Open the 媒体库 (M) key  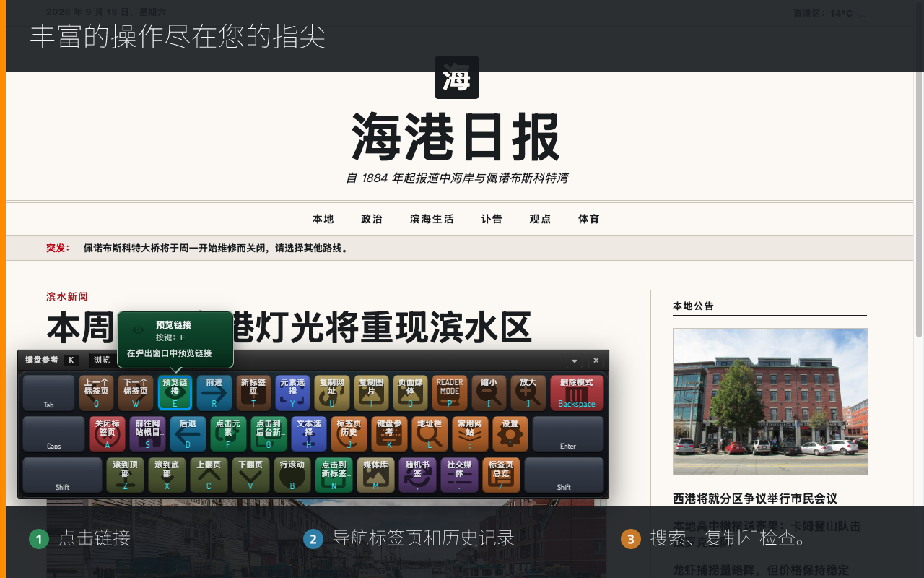tap(375, 475)
